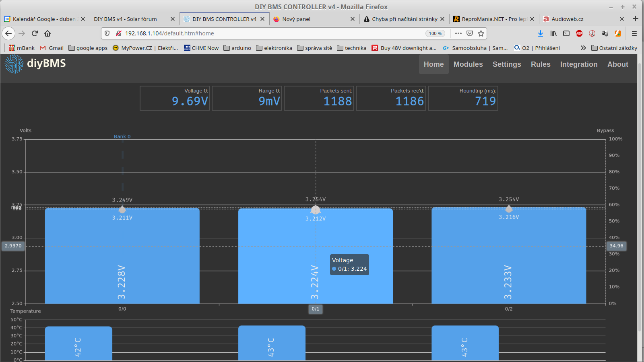Screen dimensions: 644x362
Task: Open the Firefox home page icon
Action: point(47,33)
